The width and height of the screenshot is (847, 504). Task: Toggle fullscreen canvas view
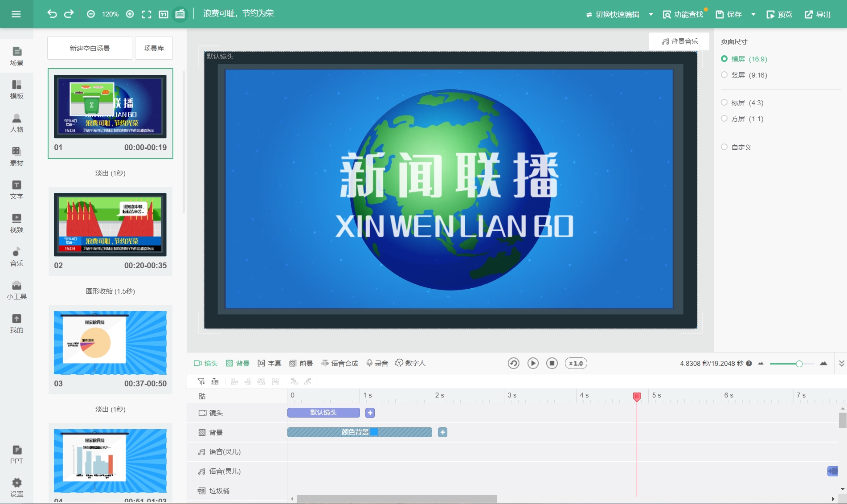click(147, 14)
